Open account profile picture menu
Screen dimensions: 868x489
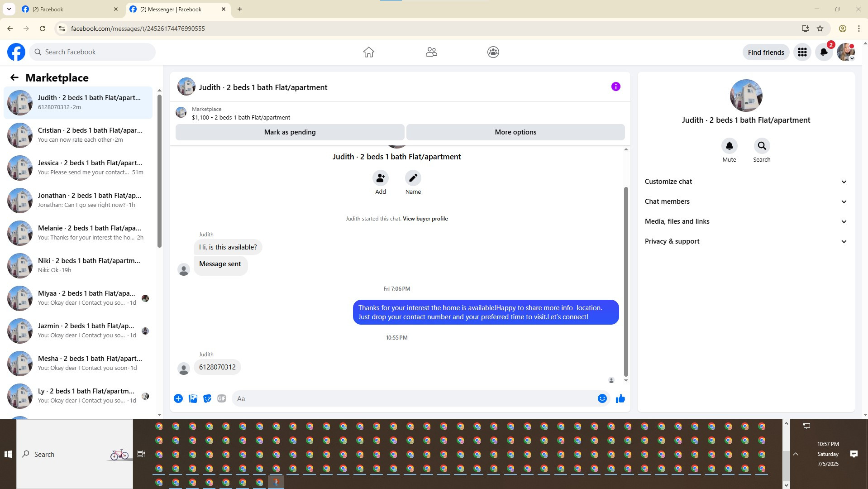tap(845, 52)
